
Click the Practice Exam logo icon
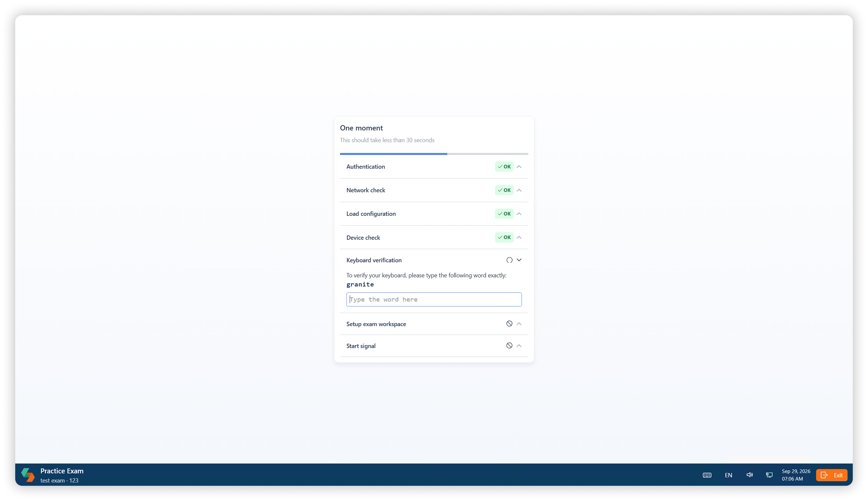pos(28,475)
